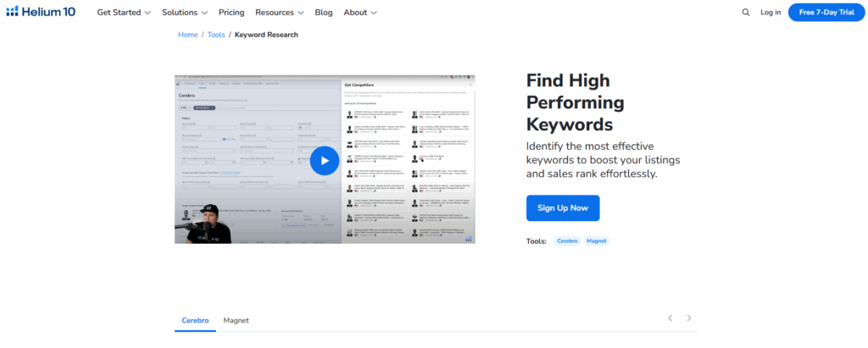The height and width of the screenshot is (348, 868).
Task: Switch to the Magnet tab
Action: tap(236, 320)
